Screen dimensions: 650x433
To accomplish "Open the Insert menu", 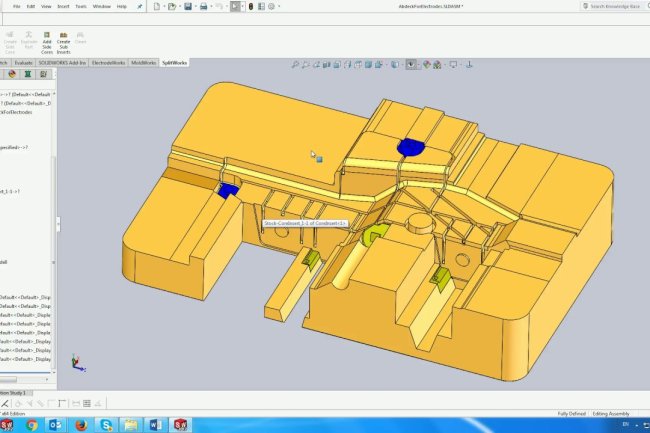I will [x=63, y=6].
